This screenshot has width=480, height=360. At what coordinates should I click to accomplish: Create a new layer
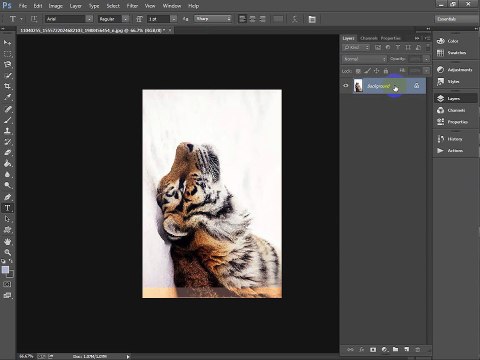tap(406, 349)
